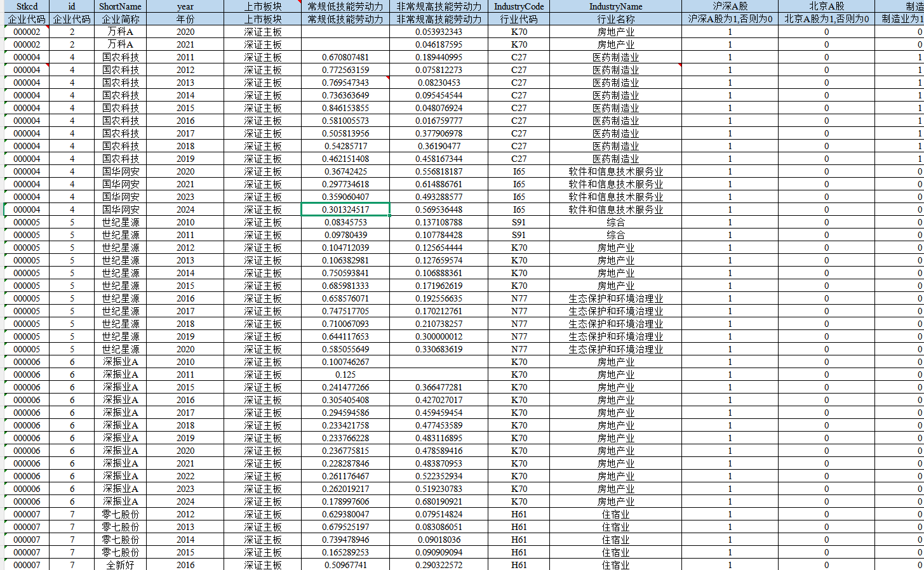Select the value 0.614886761

click(439, 184)
